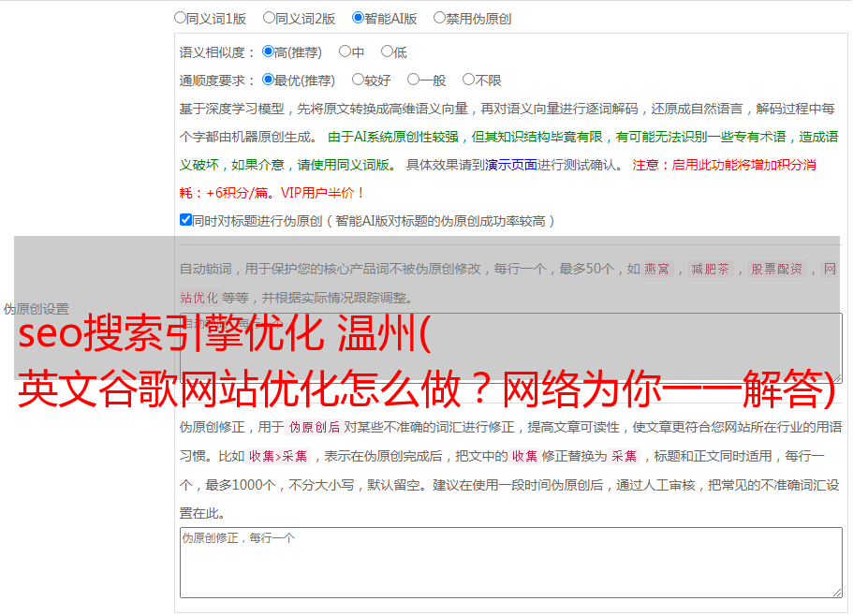Set 通顺度要求 to 不限
Viewport: 853px width, 616px height.
point(468,80)
